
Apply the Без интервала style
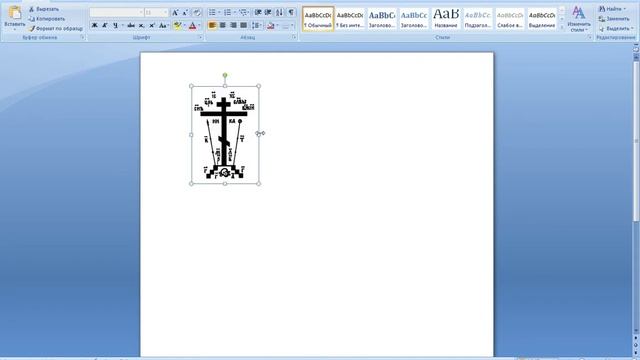click(350, 19)
